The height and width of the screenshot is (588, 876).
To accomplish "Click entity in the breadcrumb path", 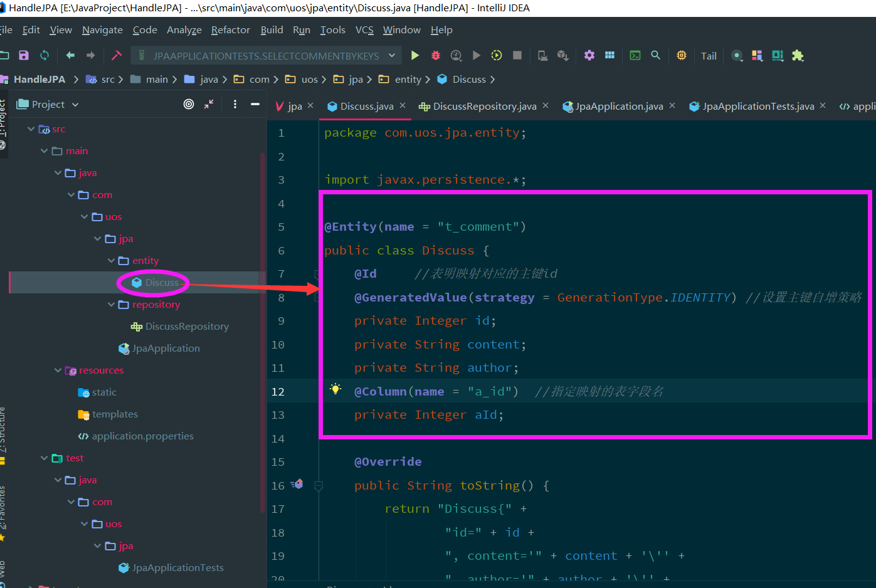I will tap(408, 80).
